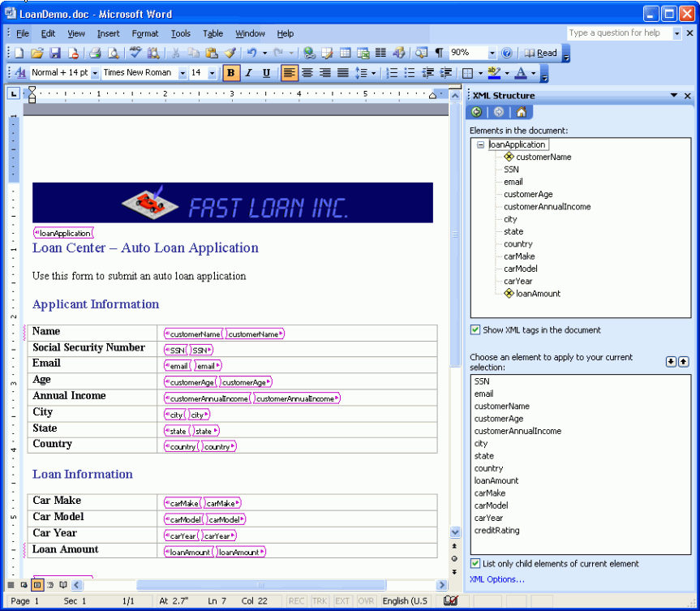Open the Format menu
Image resolution: width=700 pixels, height=611 pixels.
coord(145,33)
